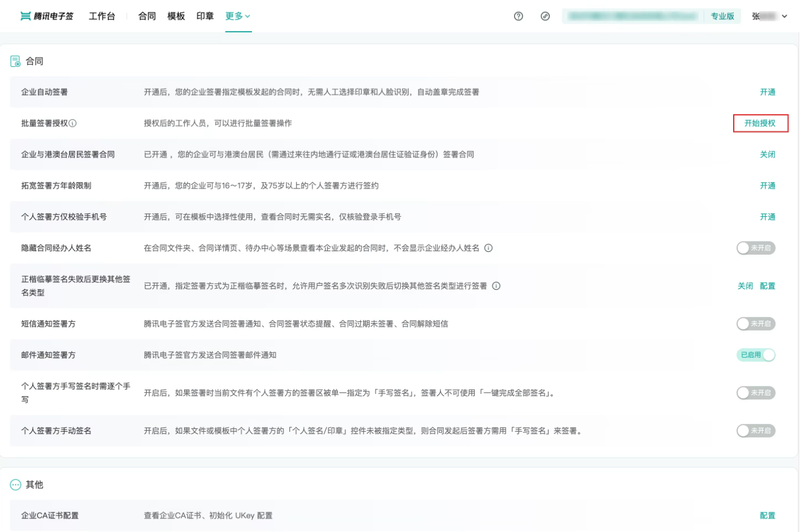
Task: Click the link icon next to the help icon
Action: [x=545, y=16]
